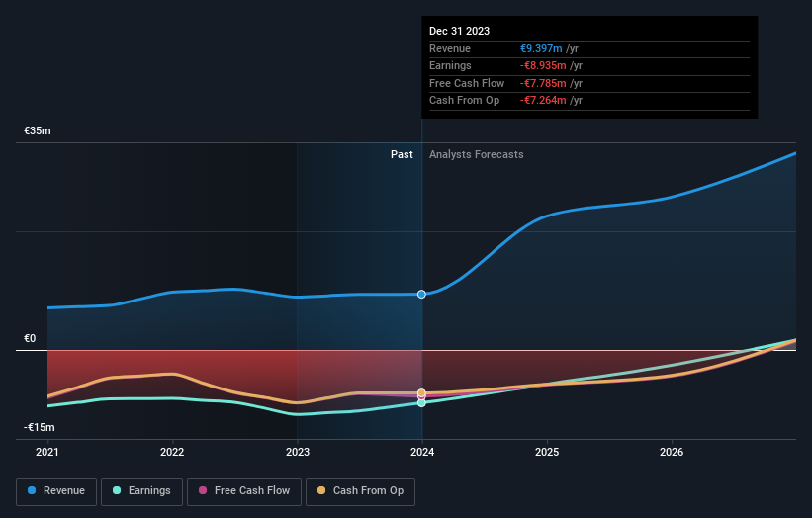Click the 2023 x-axis label
812x518 pixels.
298,452
